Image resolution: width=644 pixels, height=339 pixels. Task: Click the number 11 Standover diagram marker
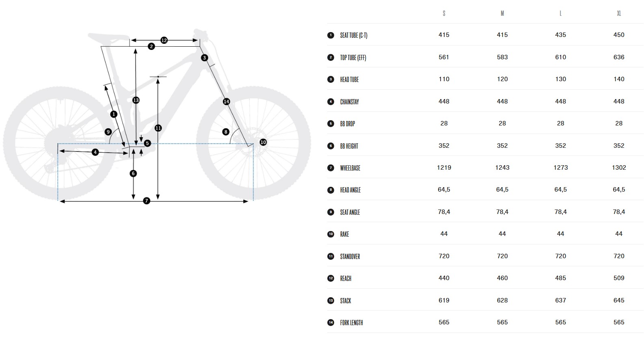[x=158, y=128]
